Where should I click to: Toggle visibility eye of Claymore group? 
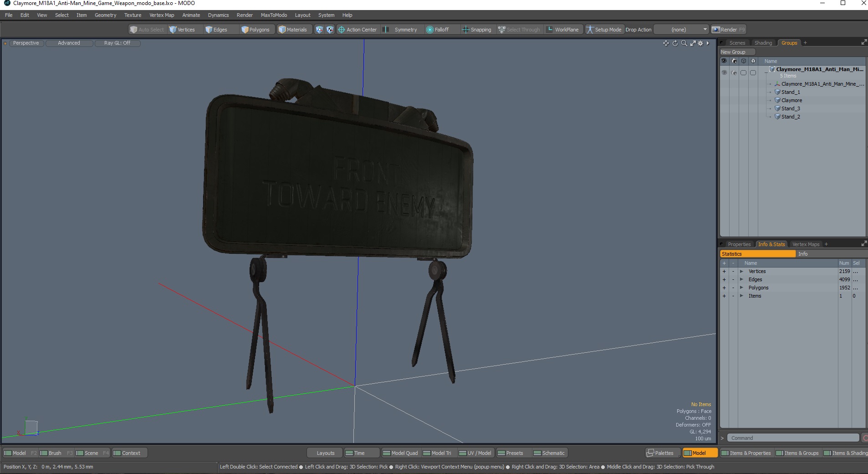tap(724, 72)
